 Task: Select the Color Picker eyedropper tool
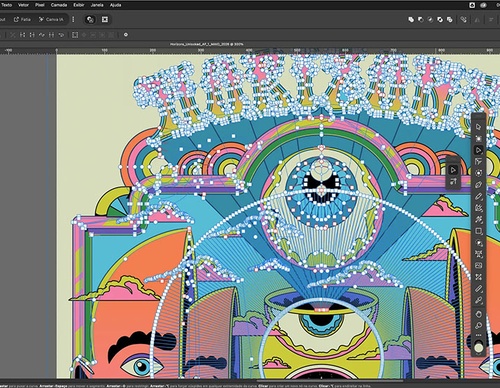[x=479, y=300]
